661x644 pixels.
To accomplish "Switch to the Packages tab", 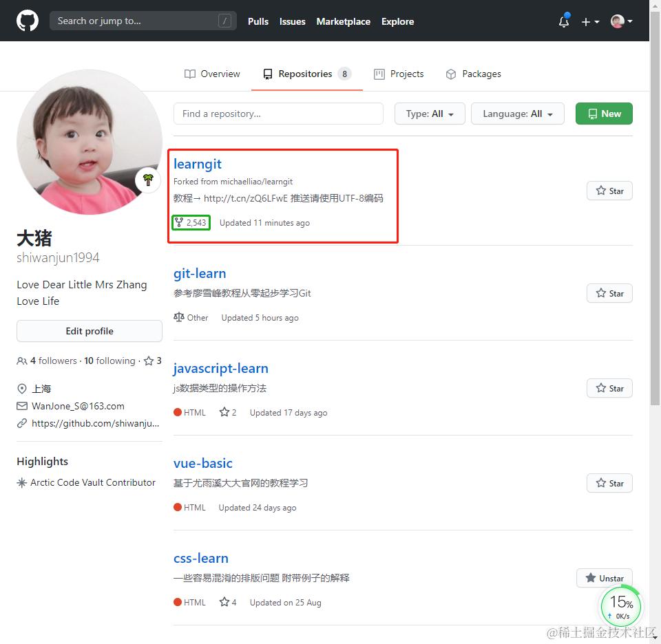I will click(x=474, y=74).
